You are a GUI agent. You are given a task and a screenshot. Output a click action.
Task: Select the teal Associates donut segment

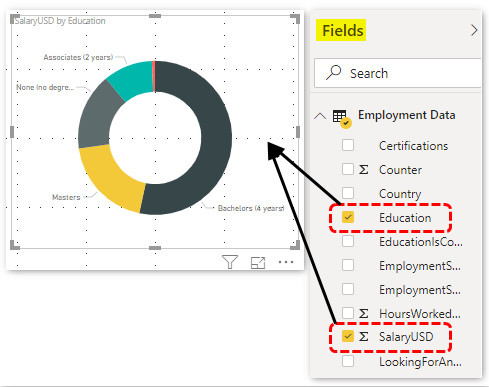tap(133, 80)
